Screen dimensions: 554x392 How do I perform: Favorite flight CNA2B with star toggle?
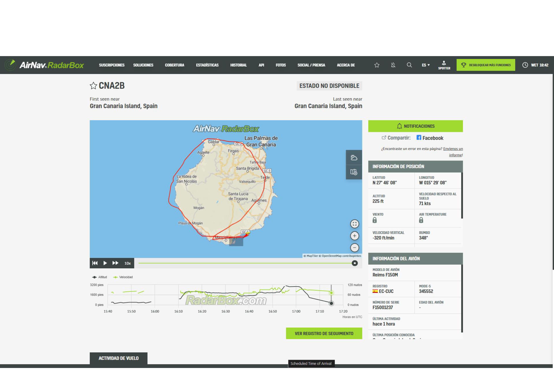click(93, 86)
